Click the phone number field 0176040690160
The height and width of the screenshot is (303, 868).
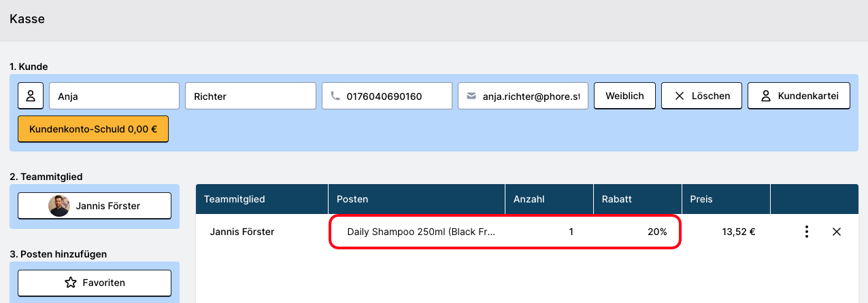point(395,96)
